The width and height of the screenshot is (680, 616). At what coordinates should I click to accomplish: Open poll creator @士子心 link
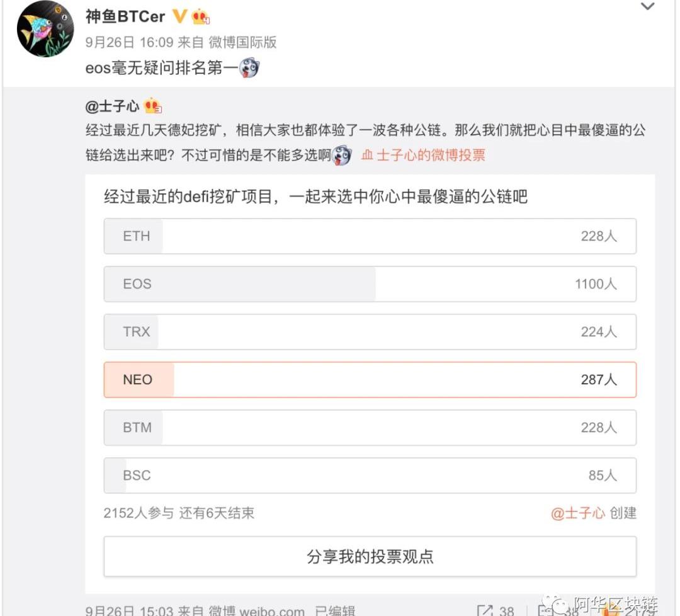coord(577,513)
